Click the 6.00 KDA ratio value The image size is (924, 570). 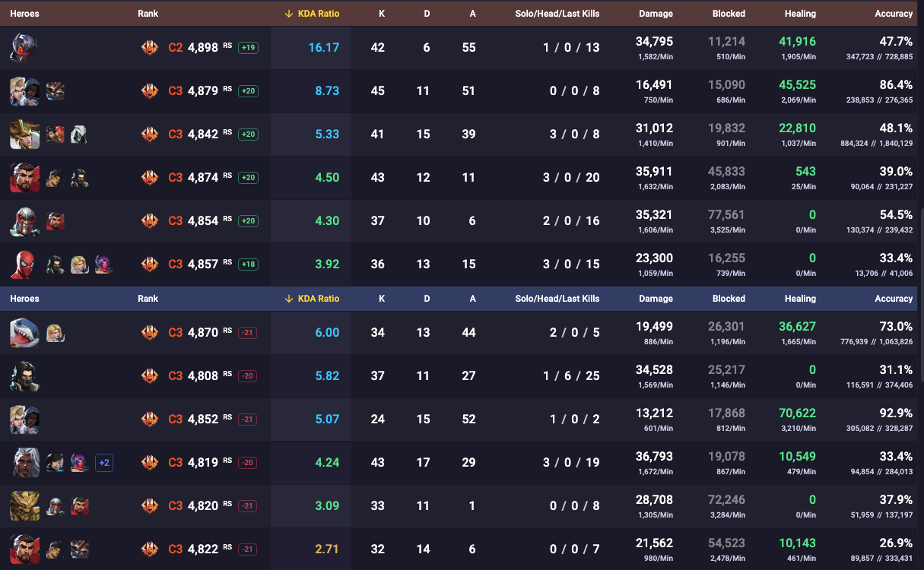tap(327, 332)
